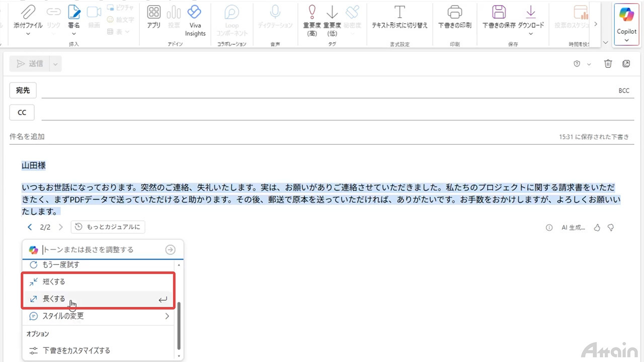Set 重要度(低) low importance
Image resolution: width=644 pixels, height=362 pixels.
pyautogui.click(x=332, y=12)
